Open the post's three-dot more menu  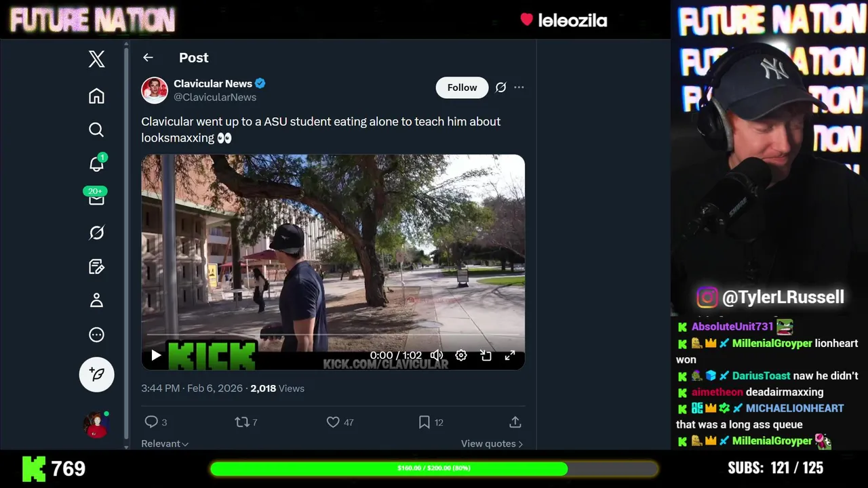[519, 87]
